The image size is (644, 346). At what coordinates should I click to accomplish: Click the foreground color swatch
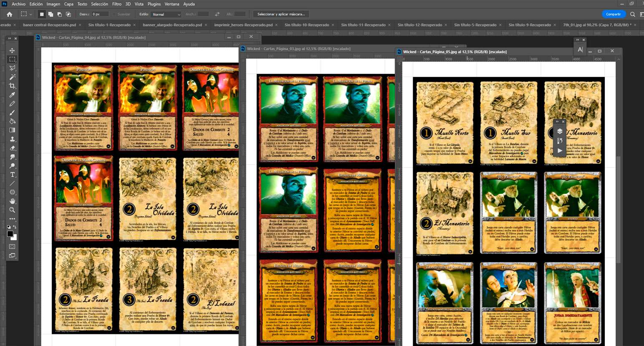point(10,234)
